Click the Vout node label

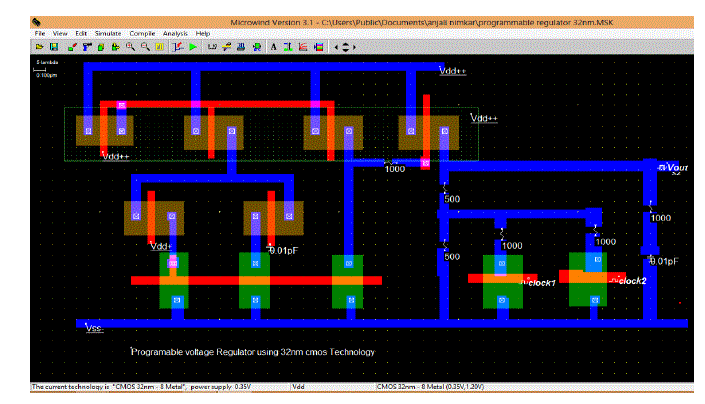click(677, 168)
